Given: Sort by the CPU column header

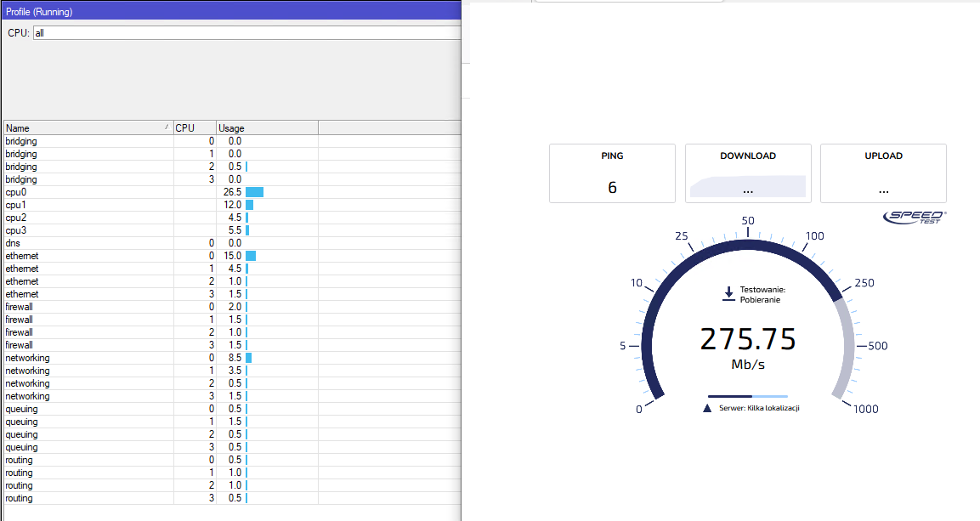Looking at the screenshot, I should pyautogui.click(x=195, y=128).
